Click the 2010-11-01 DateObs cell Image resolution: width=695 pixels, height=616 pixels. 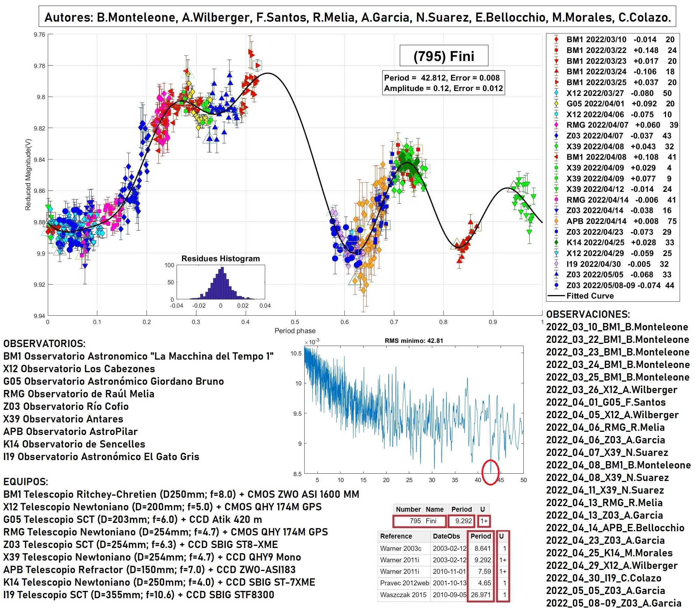(449, 571)
